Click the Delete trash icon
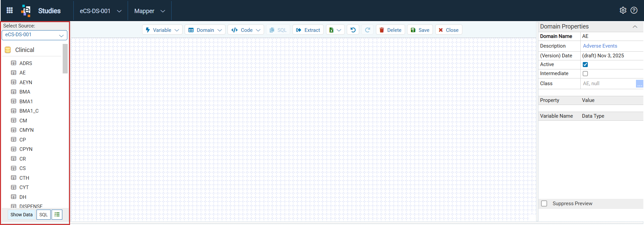Viewport: 644px width, 225px height. [382, 30]
